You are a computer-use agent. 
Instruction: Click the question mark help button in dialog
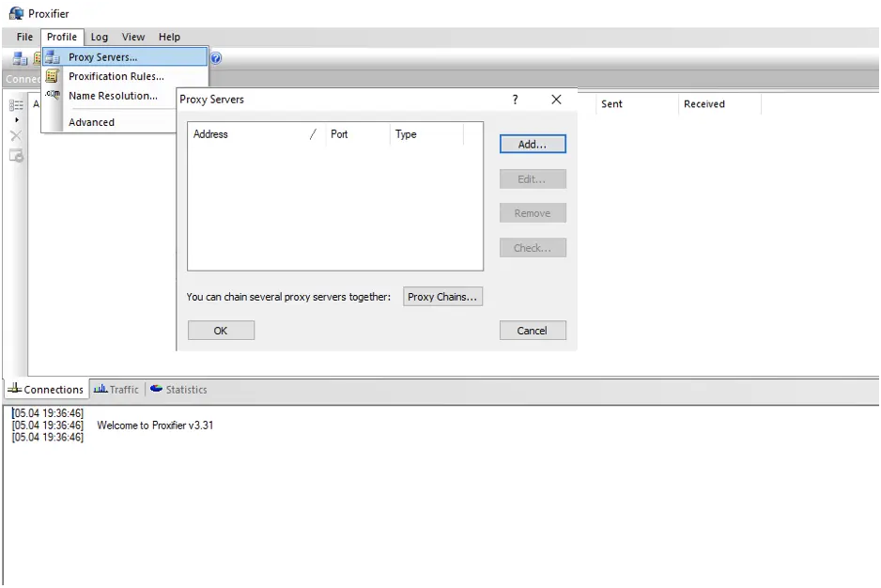[x=515, y=100]
